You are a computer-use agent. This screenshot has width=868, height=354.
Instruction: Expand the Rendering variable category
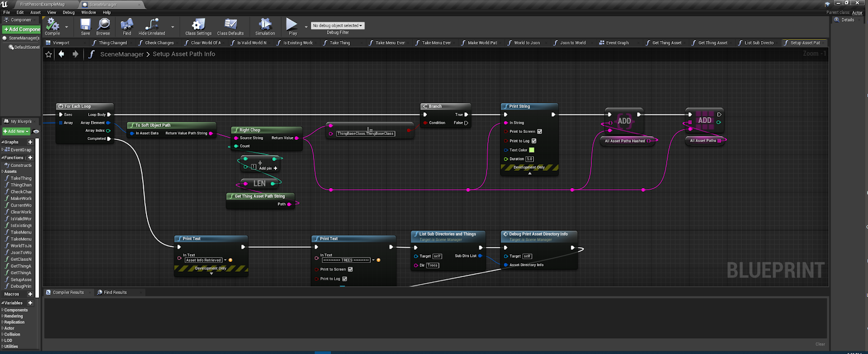click(3, 316)
